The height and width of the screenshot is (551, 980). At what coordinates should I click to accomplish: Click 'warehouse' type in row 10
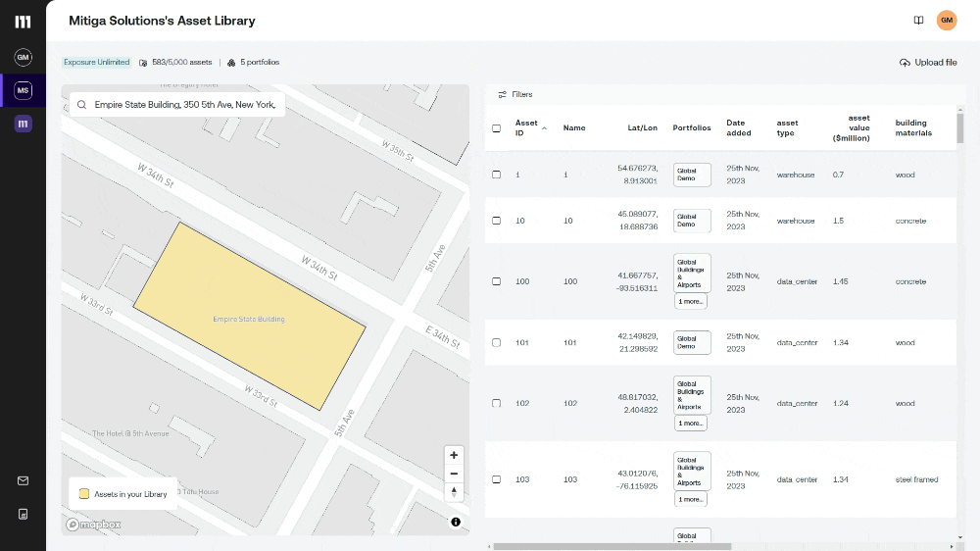click(x=796, y=221)
